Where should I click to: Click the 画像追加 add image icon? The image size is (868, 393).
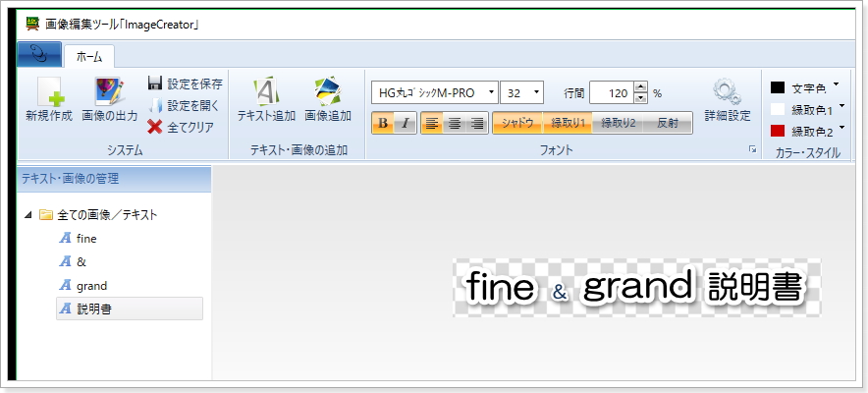coord(328,91)
